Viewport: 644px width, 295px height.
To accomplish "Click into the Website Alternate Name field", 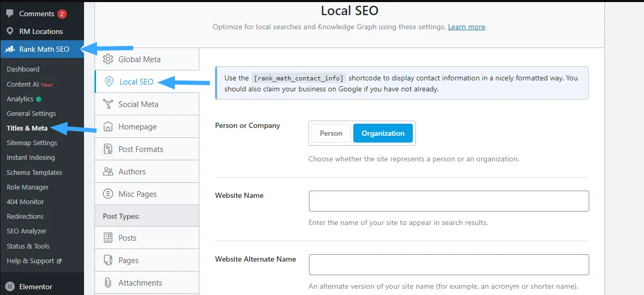I will pos(449,265).
